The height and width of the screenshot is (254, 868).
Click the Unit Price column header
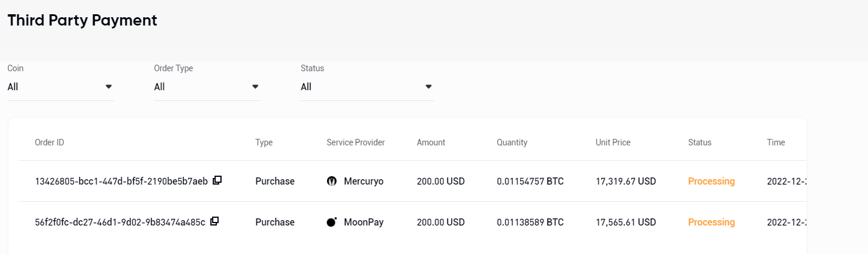tap(613, 142)
